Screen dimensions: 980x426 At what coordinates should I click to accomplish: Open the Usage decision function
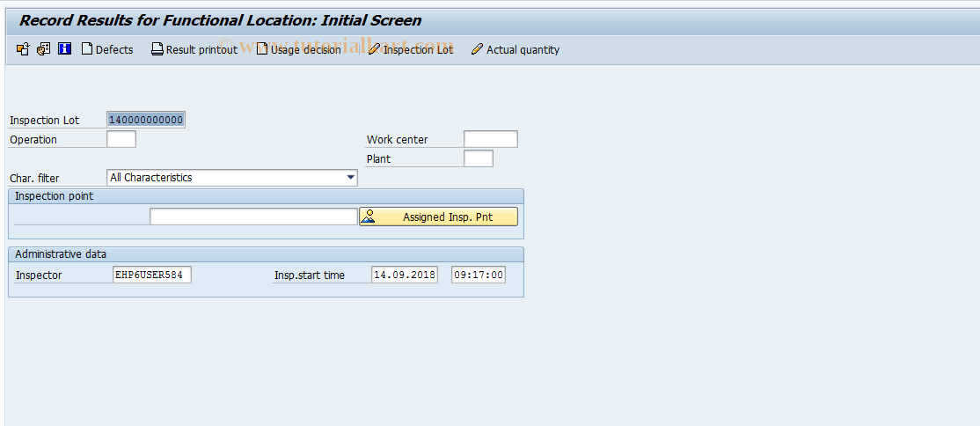(299, 49)
